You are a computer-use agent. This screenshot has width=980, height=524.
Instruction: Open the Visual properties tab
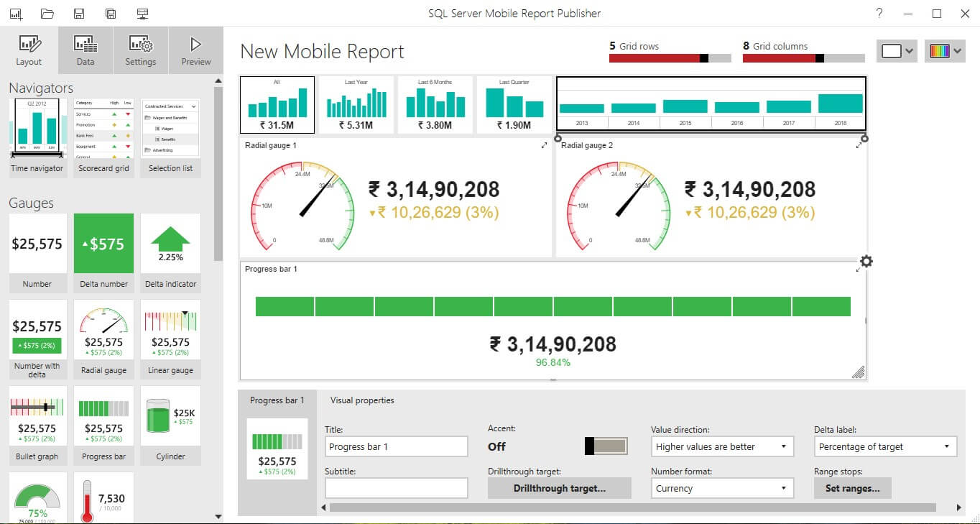pos(362,400)
